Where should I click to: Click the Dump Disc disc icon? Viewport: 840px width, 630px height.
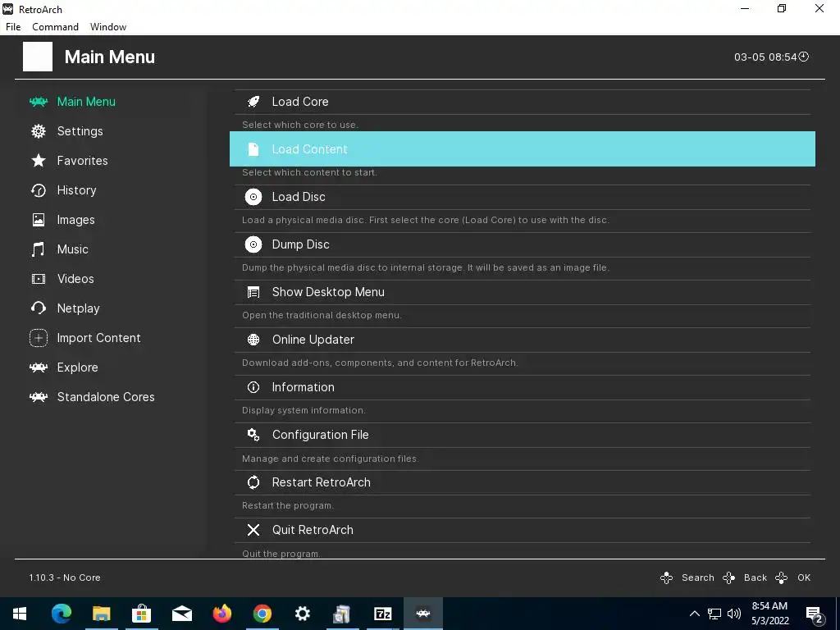click(253, 244)
